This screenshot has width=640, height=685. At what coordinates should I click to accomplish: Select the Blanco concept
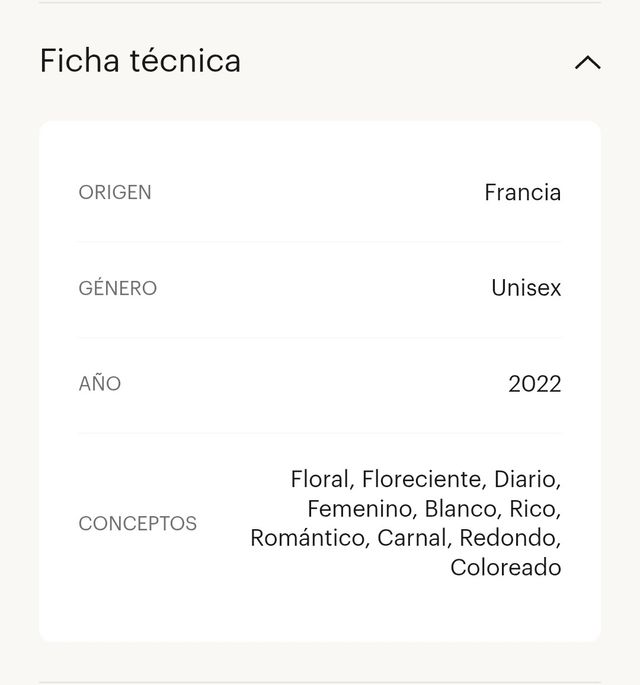[x=461, y=509]
